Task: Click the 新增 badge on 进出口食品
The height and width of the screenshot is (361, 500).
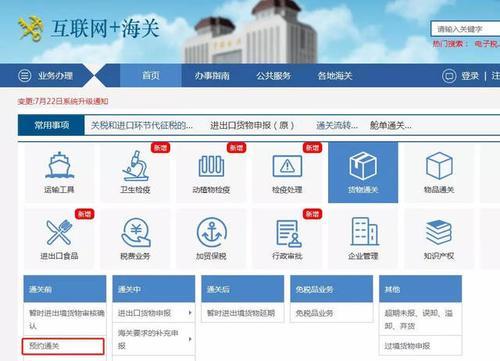Action: pyautogui.click(x=84, y=214)
